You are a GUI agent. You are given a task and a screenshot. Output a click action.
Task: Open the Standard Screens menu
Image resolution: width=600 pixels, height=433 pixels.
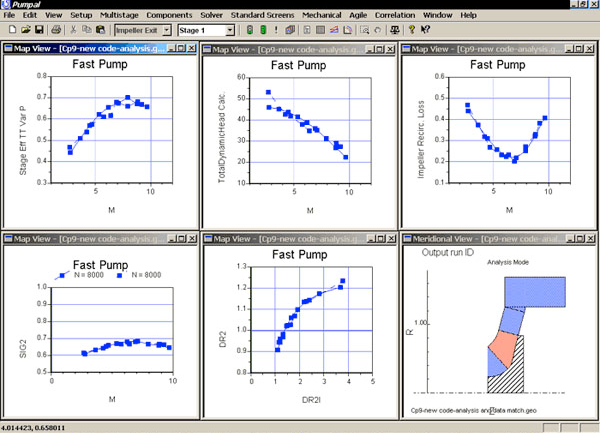(x=262, y=15)
